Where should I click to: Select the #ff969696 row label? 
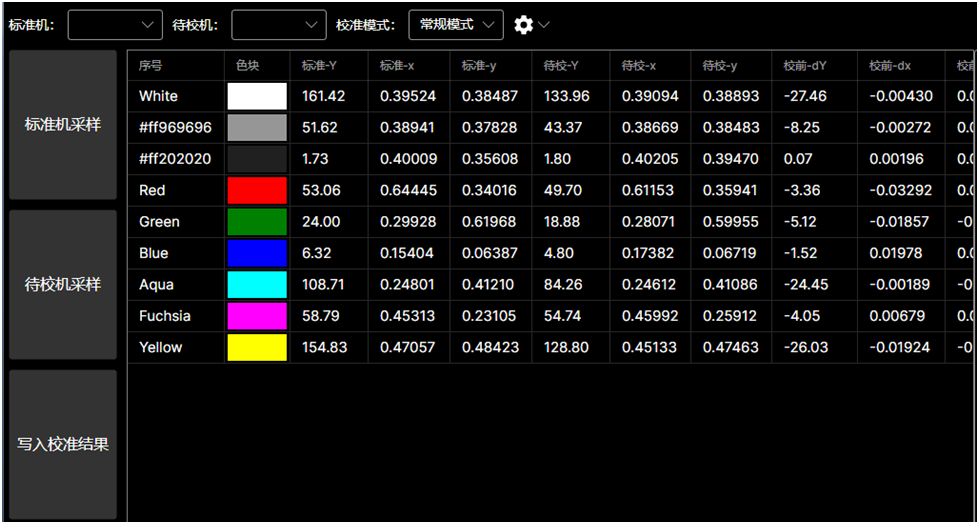pos(175,127)
